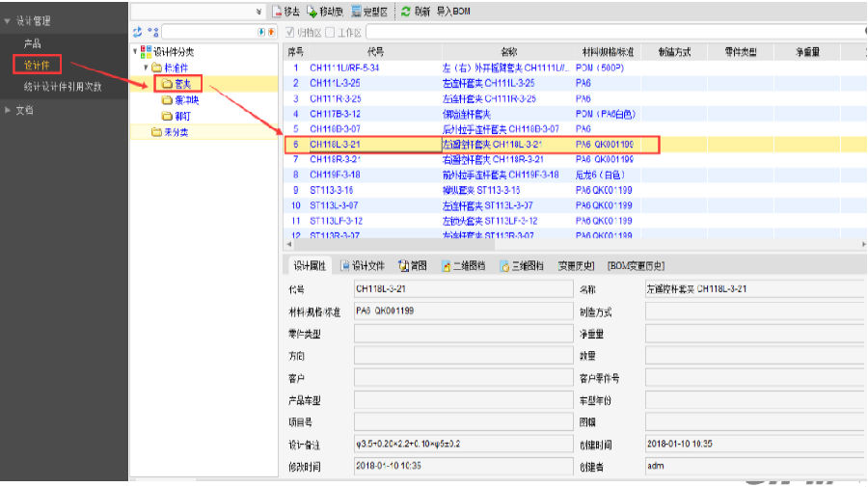Select row ST113L-3-07
Viewport: 868px width, 487px height.
click(575, 205)
